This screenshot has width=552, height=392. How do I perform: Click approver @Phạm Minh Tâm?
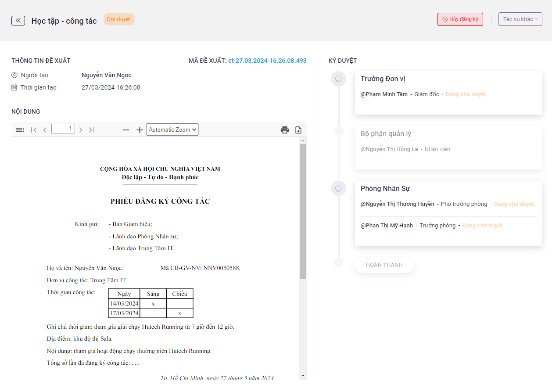(384, 94)
